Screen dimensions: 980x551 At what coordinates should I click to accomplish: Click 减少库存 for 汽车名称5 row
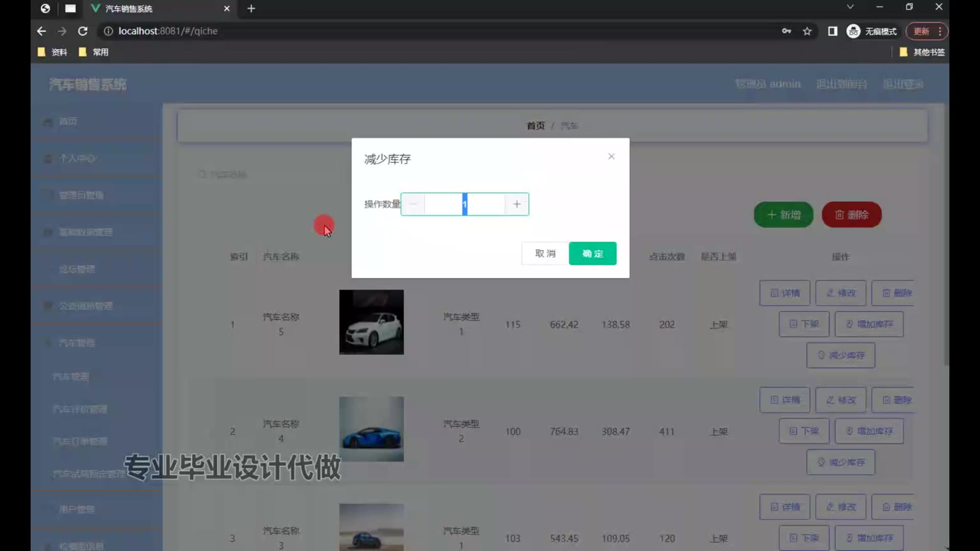point(841,355)
